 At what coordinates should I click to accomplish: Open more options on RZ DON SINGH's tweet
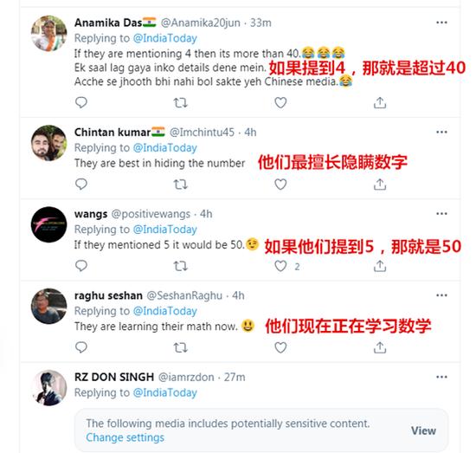441,377
